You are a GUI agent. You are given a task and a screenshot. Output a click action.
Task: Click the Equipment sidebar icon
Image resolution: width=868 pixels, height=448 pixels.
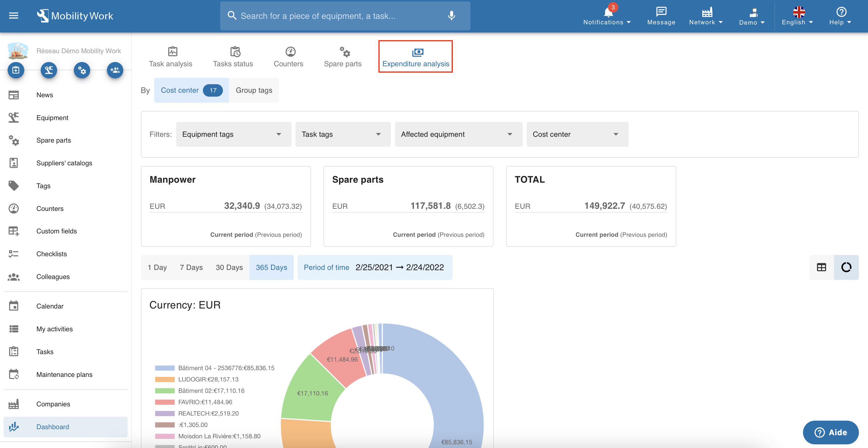tap(13, 118)
